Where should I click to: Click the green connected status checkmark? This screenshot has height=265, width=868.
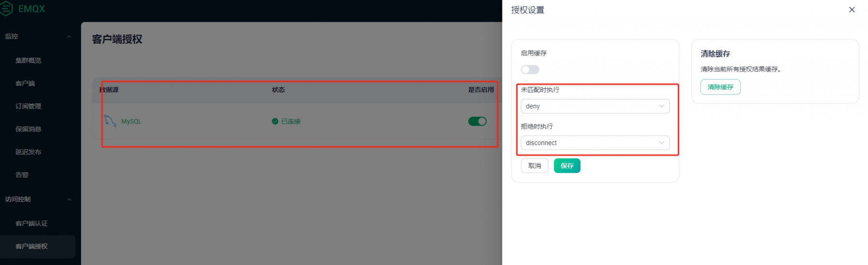[x=275, y=121]
